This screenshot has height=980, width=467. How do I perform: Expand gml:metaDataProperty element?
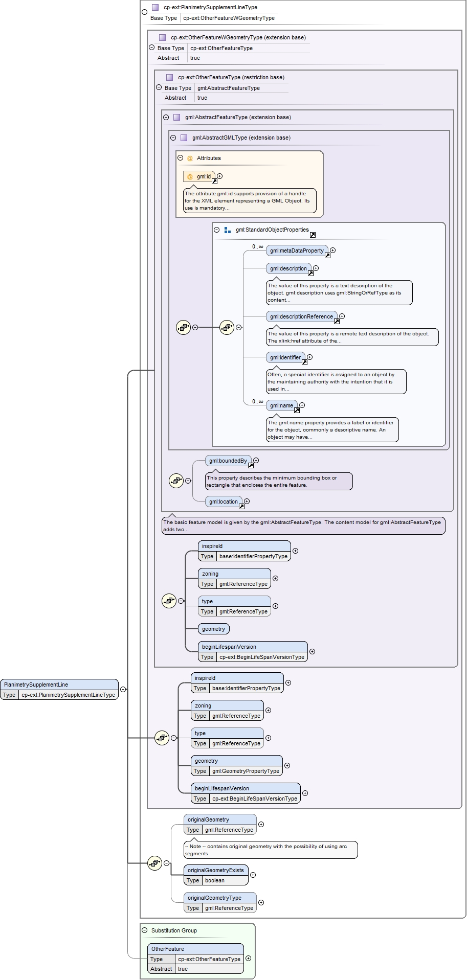tap(333, 250)
